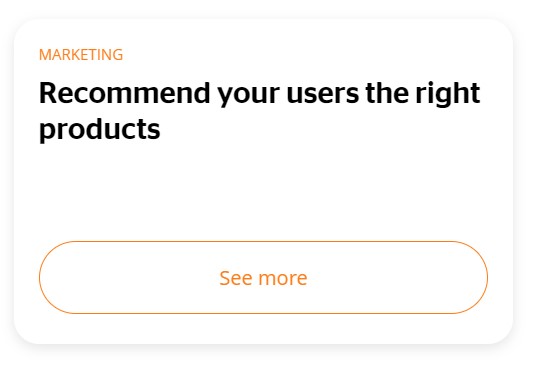Click the See more button
The image size is (536, 365).
tap(263, 278)
